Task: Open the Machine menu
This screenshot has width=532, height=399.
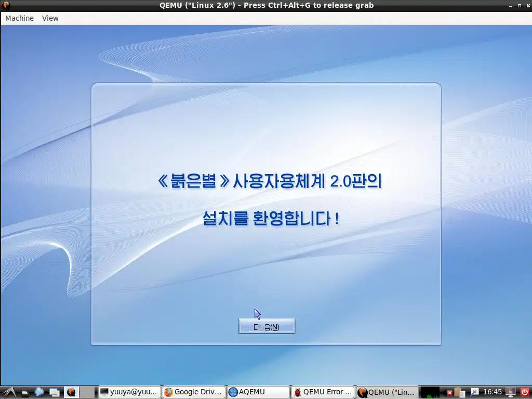Action: 19,18
